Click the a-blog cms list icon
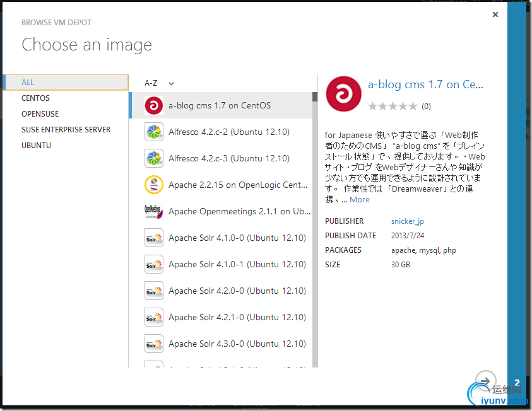The width and height of the screenshot is (532, 411). (154, 105)
